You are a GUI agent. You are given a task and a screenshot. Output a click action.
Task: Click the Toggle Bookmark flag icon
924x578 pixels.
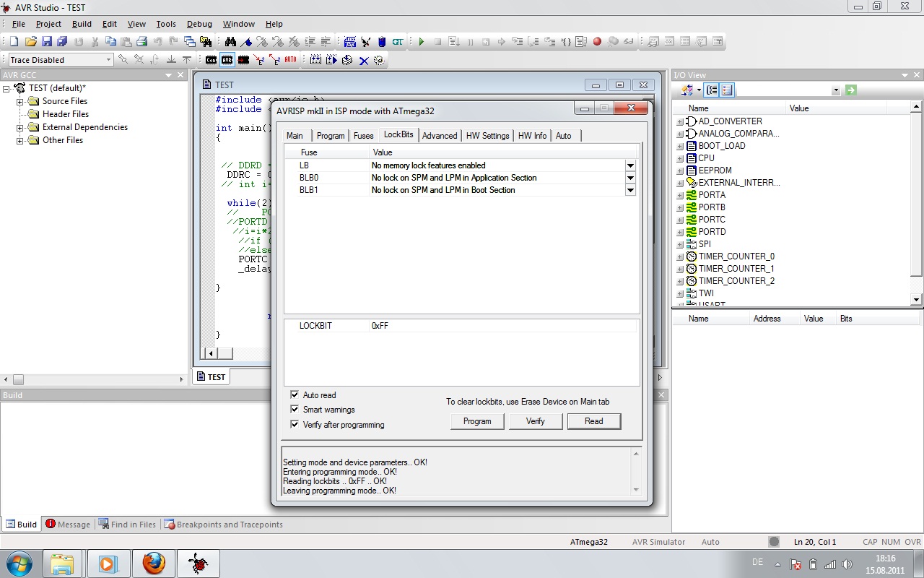pyautogui.click(x=246, y=42)
